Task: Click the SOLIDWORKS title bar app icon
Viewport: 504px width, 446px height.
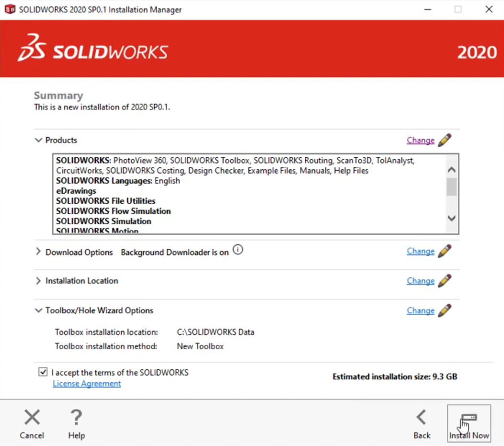Action: pos(10,10)
